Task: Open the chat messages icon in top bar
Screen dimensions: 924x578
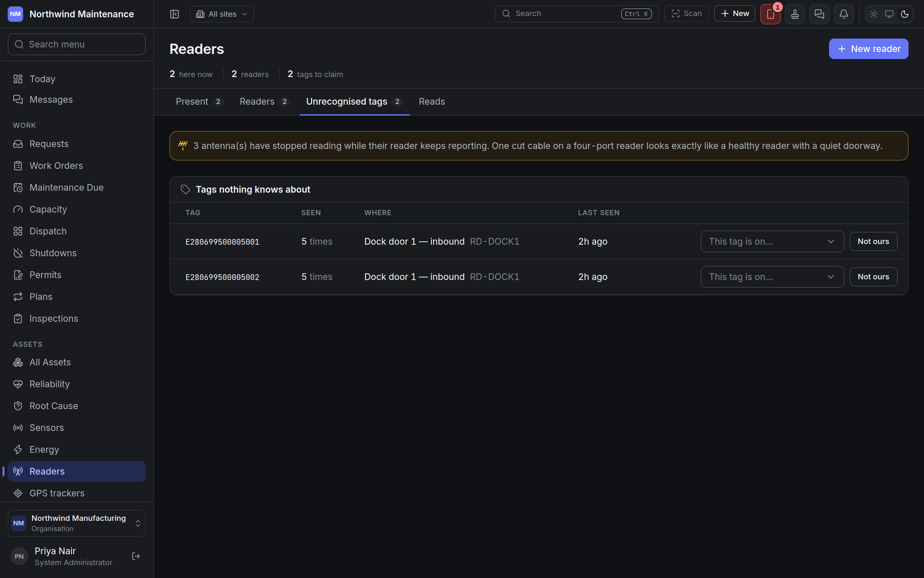Action: point(819,14)
